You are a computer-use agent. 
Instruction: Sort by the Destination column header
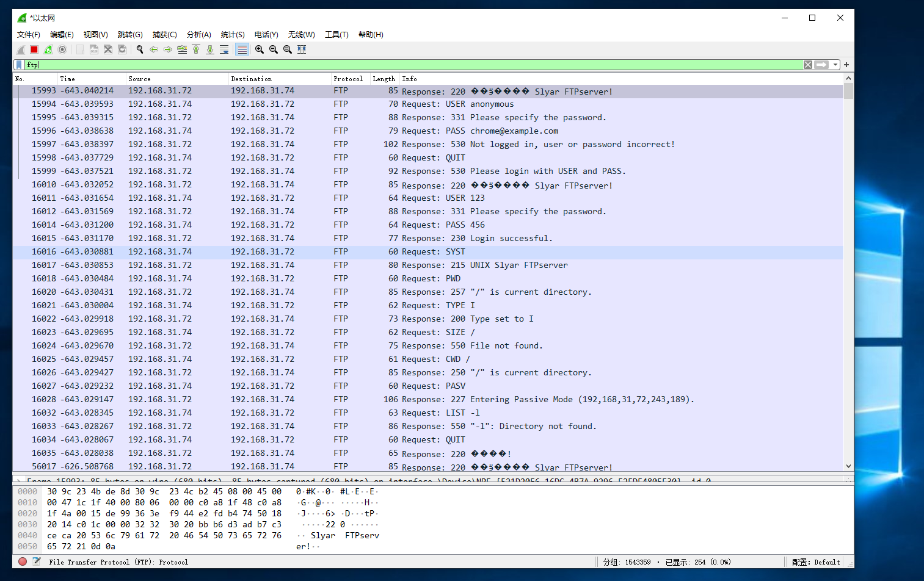coord(280,79)
